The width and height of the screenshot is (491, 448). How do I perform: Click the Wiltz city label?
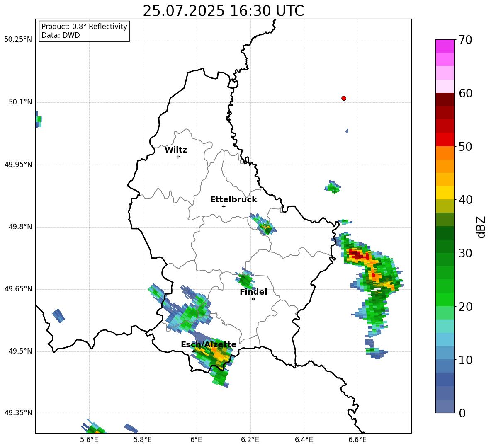pos(176,150)
